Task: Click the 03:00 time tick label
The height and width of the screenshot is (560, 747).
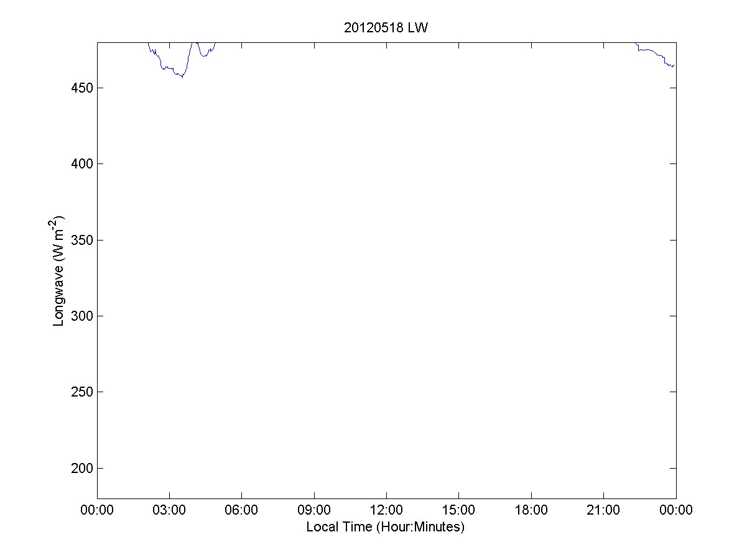Action: click(x=169, y=510)
